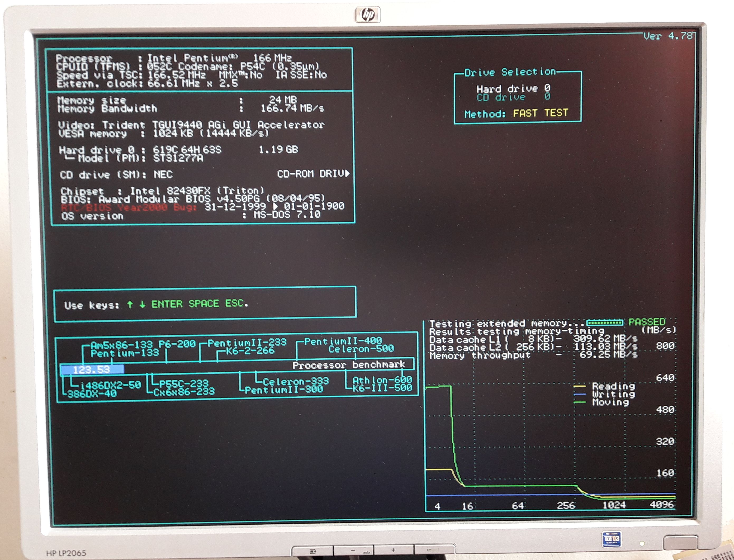The image size is (734, 560).
Task: Click the PentiumII-300 benchmark marker
Action: point(284,389)
